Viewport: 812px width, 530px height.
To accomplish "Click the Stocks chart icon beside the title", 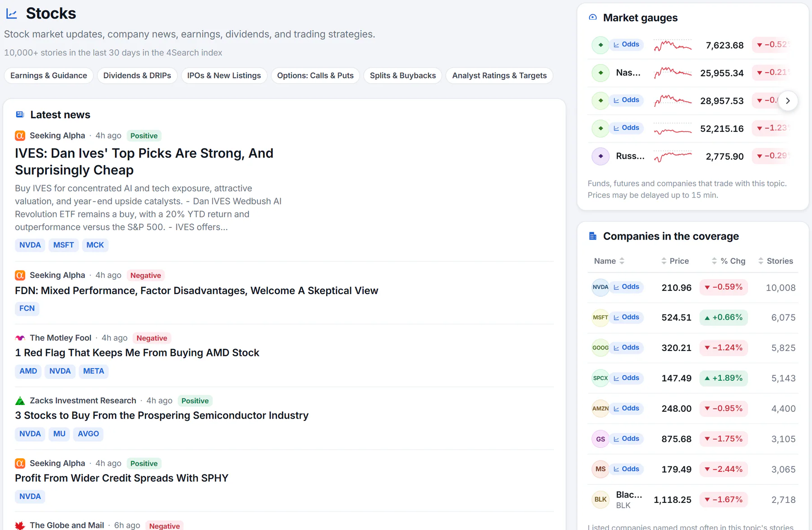I will pos(12,14).
